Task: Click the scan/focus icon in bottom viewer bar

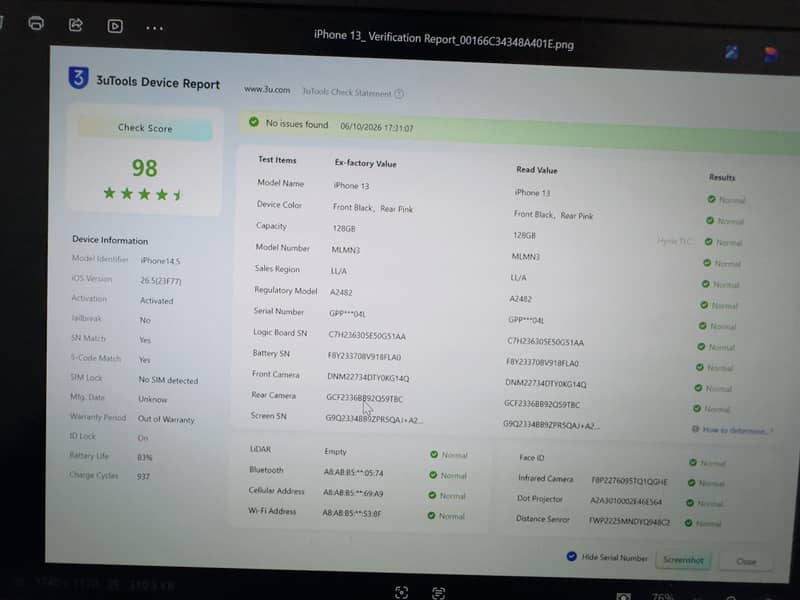Action: pos(401,592)
